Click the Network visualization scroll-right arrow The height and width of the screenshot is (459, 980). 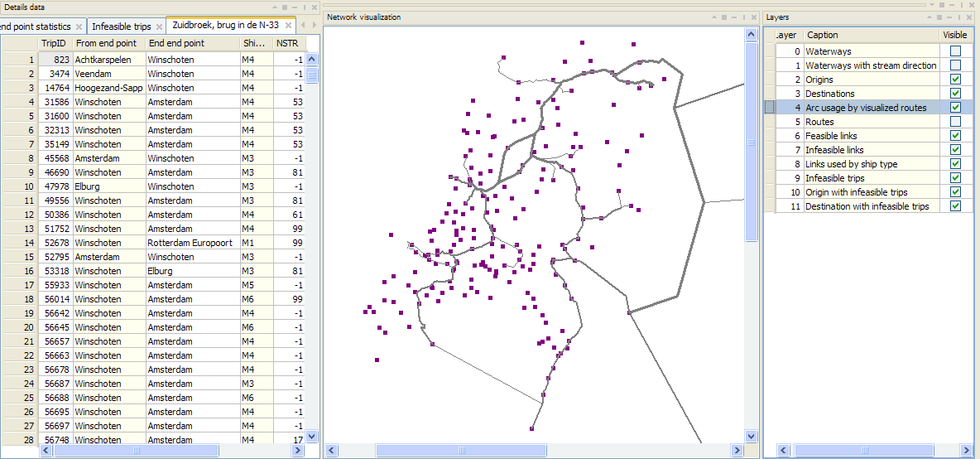pos(737,450)
